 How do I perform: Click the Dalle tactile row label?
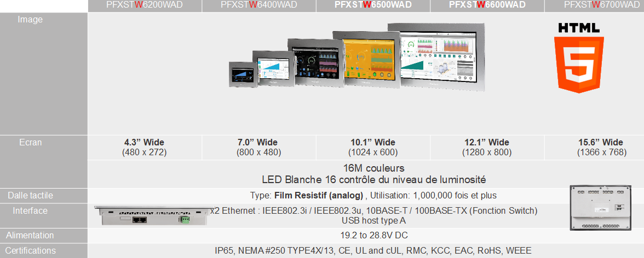click(30, 196)
